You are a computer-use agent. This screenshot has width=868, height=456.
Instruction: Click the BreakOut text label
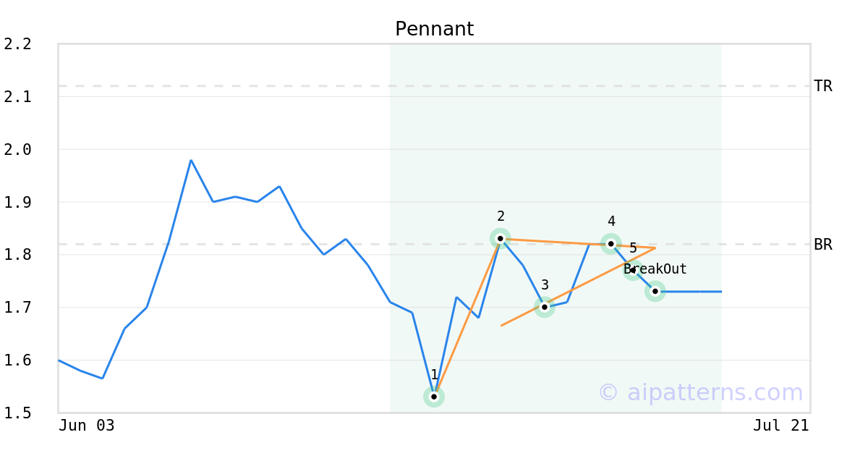click(x=655, y=269)
